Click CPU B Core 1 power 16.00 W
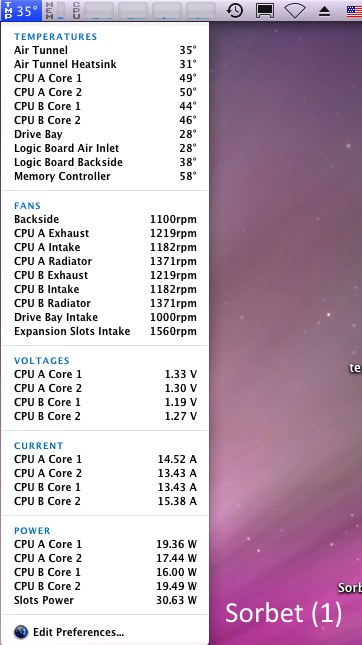The height and width of the screenshot is (645, 362). (x=105, y=572)
